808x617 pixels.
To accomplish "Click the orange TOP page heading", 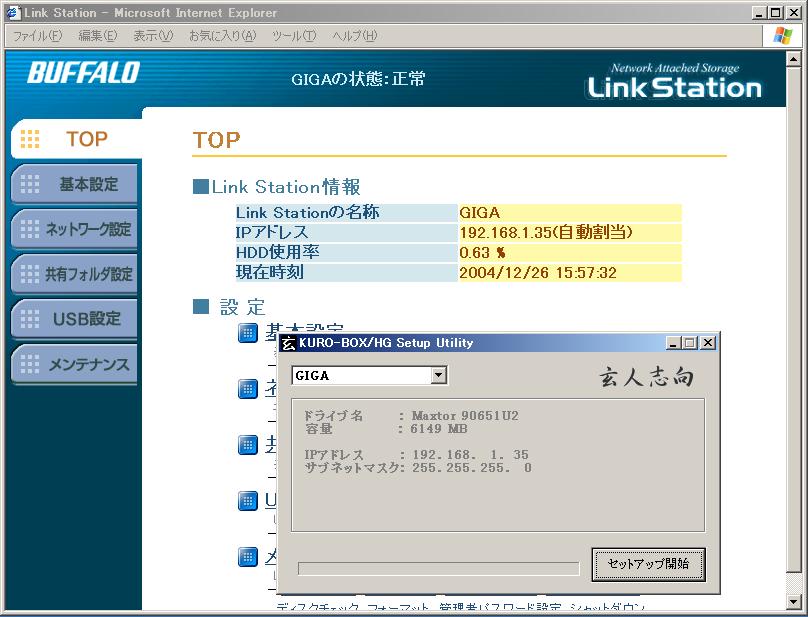I will pyautogui.click(x=216, y=140).
